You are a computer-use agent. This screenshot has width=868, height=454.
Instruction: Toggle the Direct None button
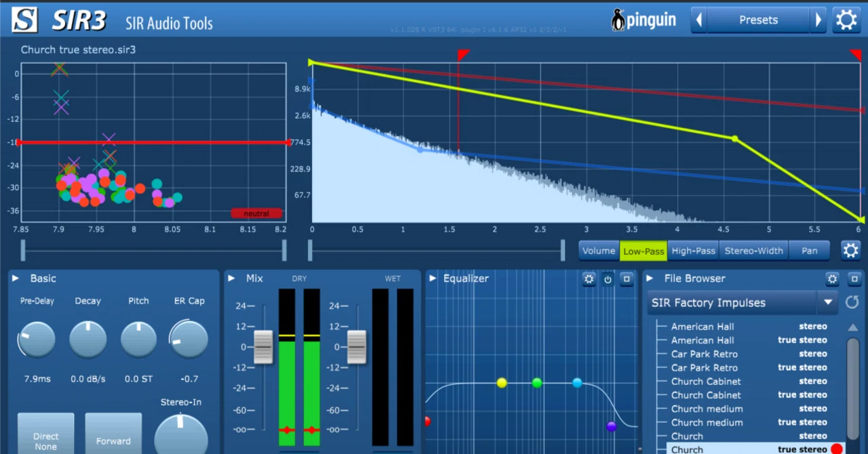[x=45, y=434]
